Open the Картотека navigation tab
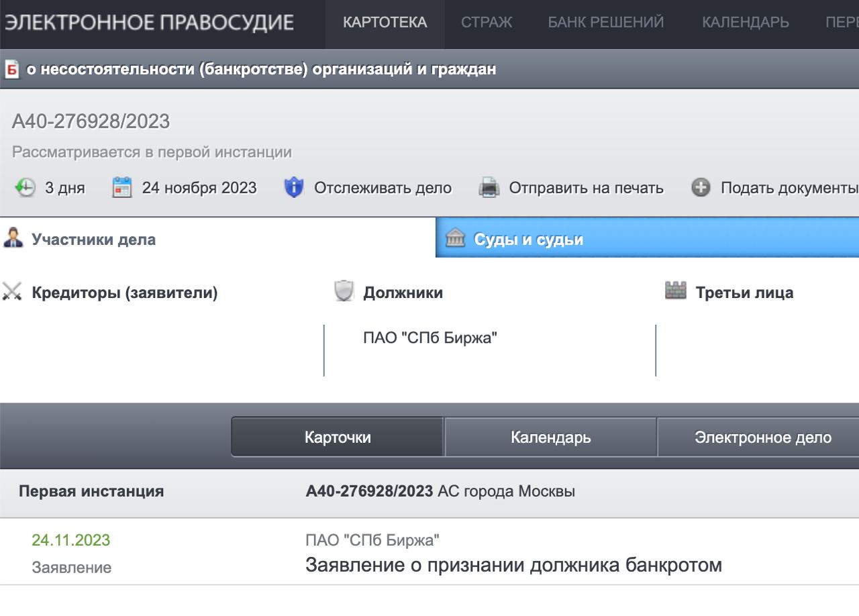859x616 pixels. [385, 23]
